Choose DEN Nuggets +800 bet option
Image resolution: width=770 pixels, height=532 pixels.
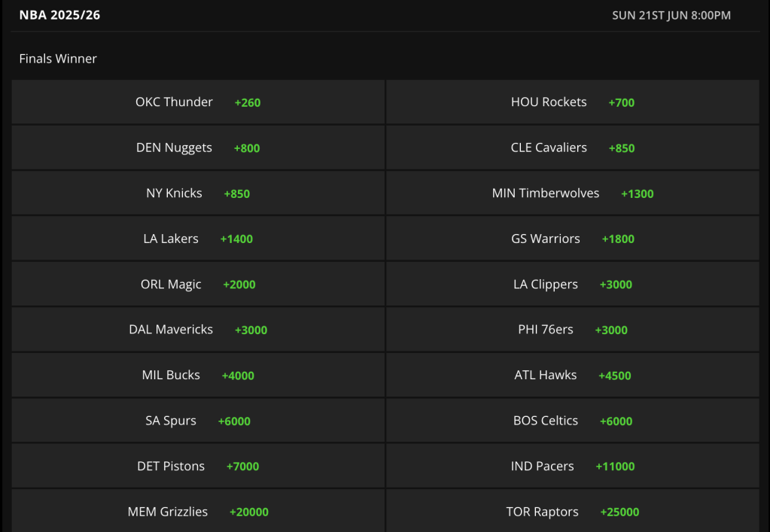198,147
